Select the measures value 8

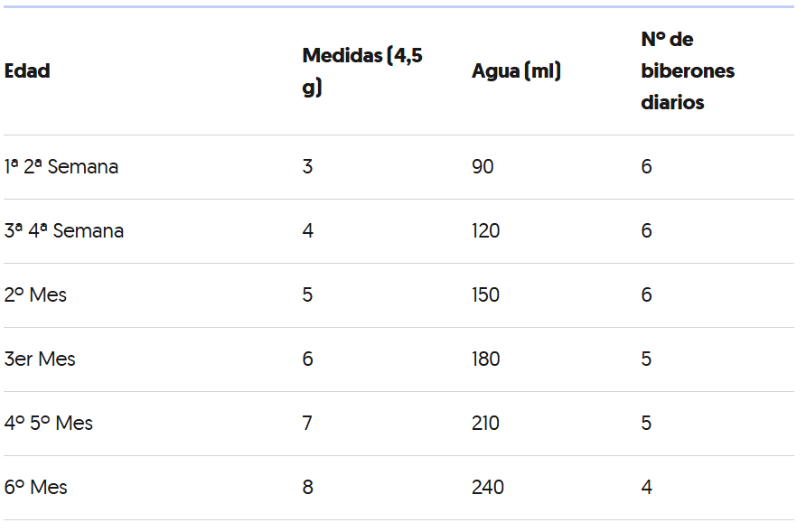tap(308, 488)
